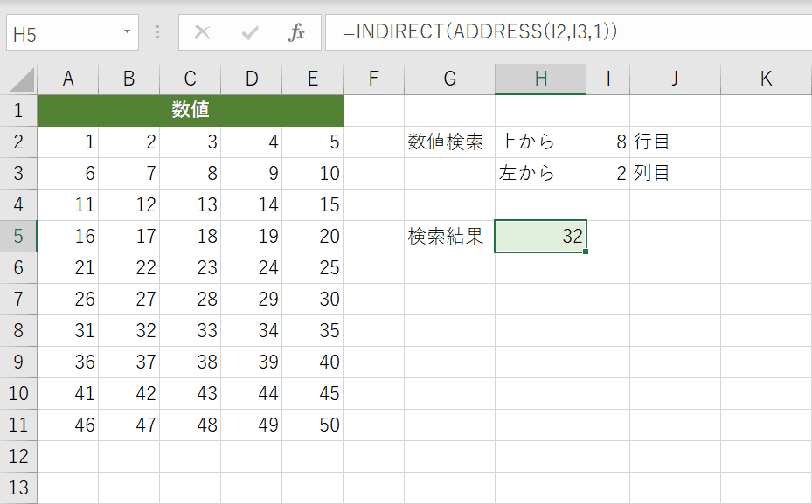Image resolution: width=812 pixels, height=504 pixels.
Task: Select row 12 header
Action: click(x=18, y=456)
